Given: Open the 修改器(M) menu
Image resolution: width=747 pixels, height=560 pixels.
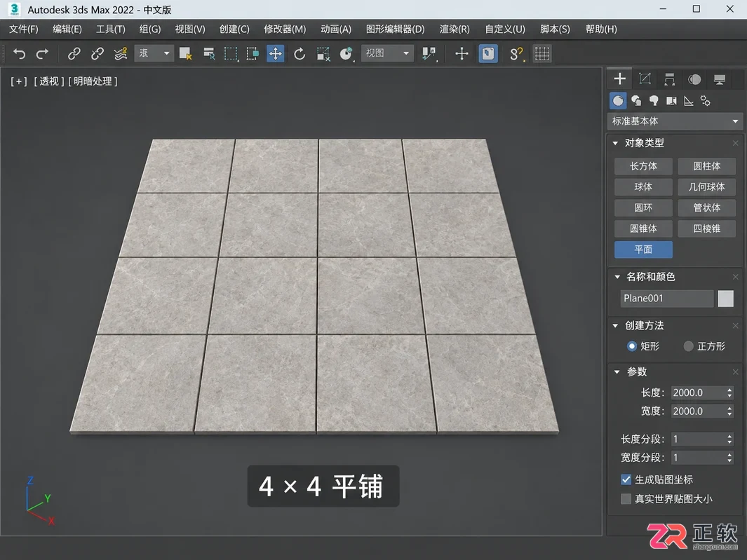Looking at the screenshot, I should click(285, 29).
